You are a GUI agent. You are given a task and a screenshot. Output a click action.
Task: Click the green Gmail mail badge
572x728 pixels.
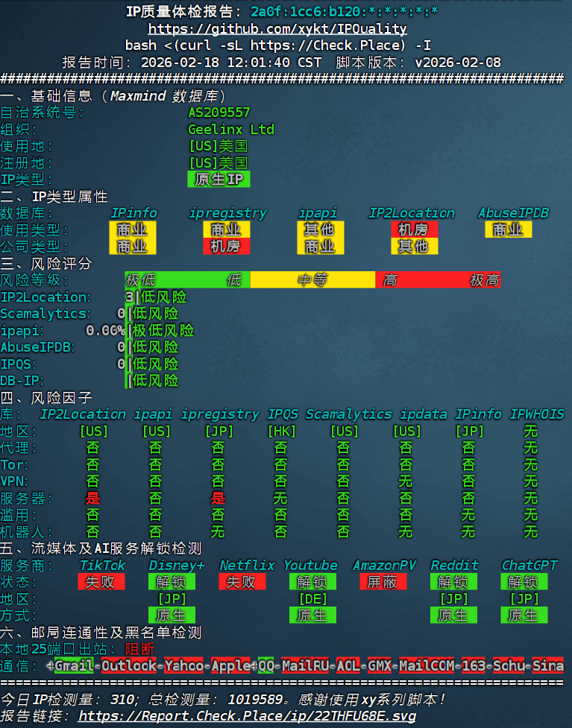(x=74, y=666)
